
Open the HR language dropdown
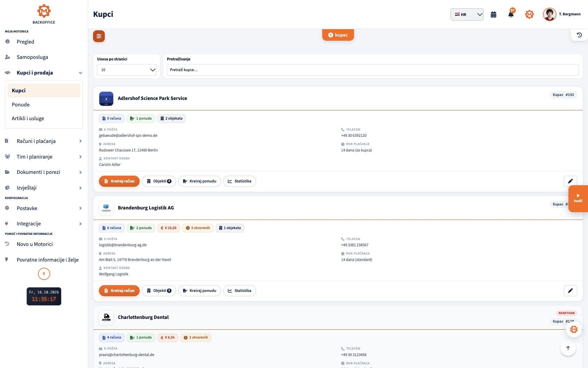coord(467,14)
